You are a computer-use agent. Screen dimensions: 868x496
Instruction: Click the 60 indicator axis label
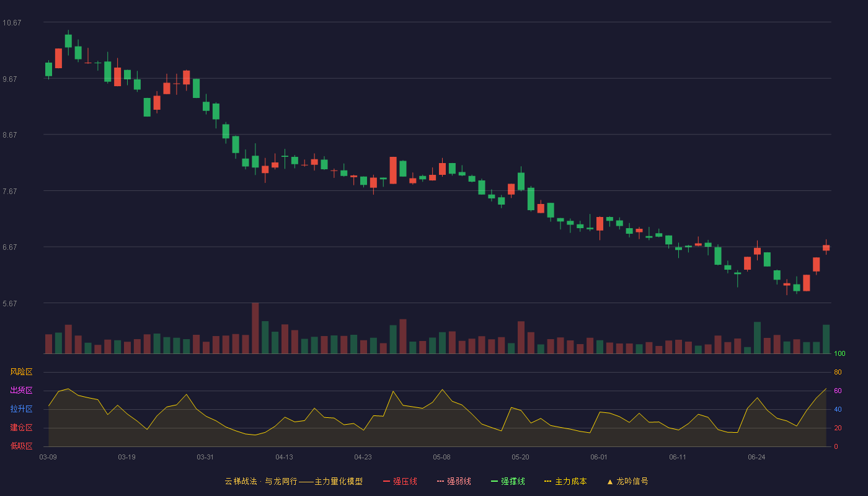tap(838, 391)
